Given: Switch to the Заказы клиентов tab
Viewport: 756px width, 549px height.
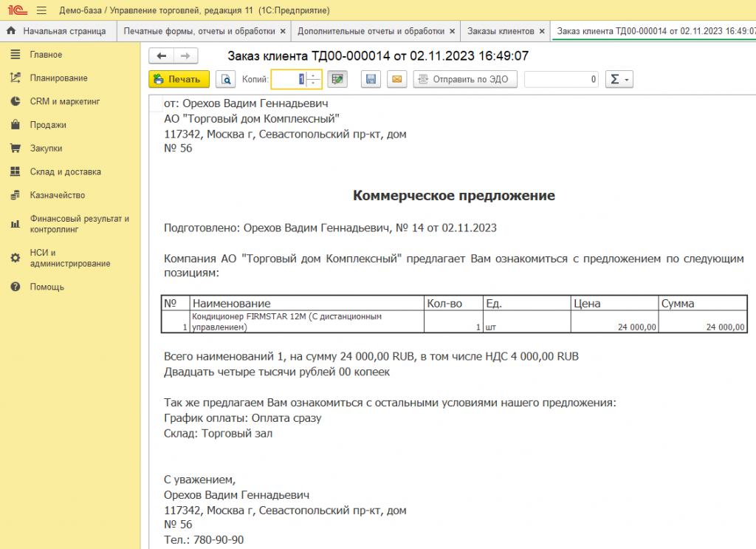Looking at the screenshot, I should pos(500,32).
